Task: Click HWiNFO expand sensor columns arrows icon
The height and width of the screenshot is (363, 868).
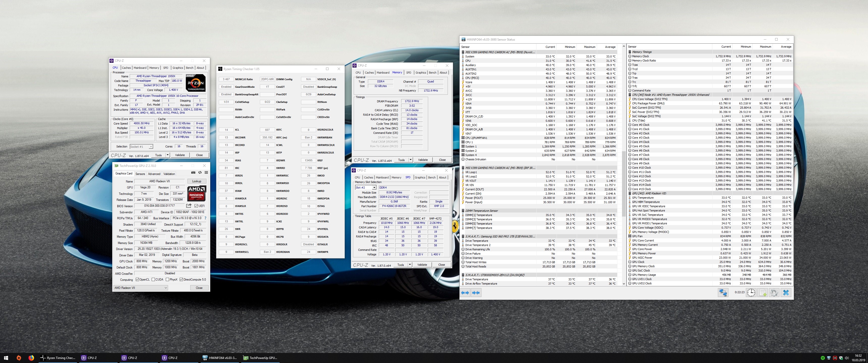Action: click(x=465, y=293)
